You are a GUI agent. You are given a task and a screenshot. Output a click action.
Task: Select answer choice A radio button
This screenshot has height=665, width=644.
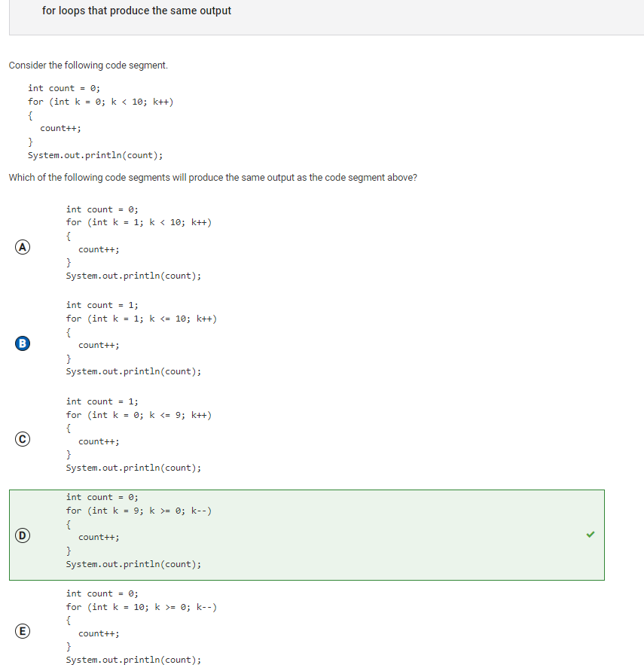coord(23,247)
